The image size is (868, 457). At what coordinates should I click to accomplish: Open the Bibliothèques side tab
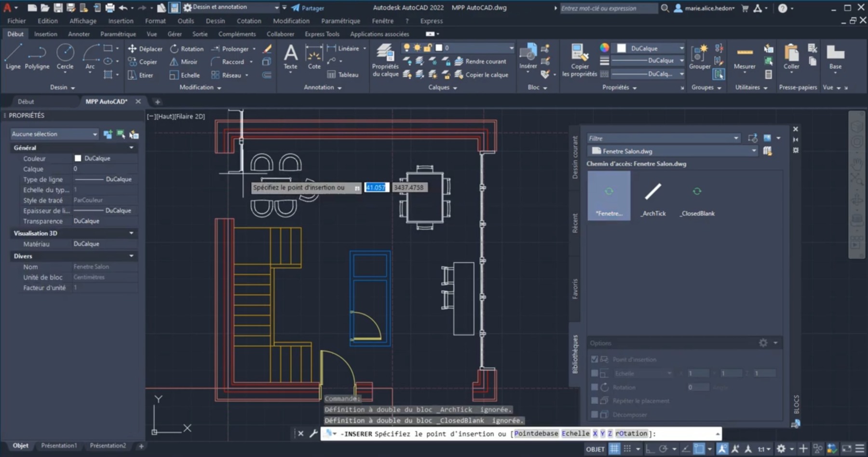point(575,354)
